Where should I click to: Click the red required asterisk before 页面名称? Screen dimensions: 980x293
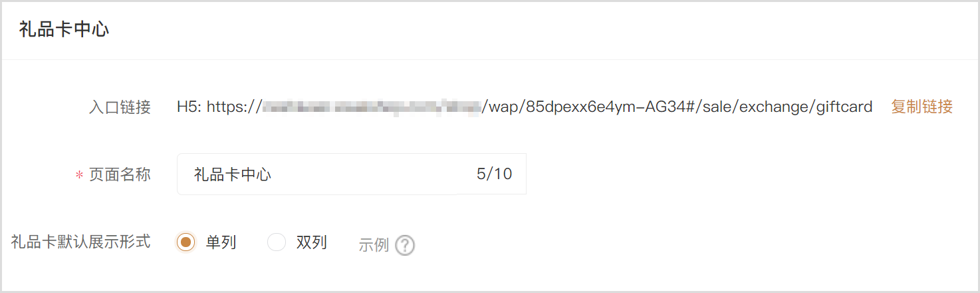(x=79, y=175)
